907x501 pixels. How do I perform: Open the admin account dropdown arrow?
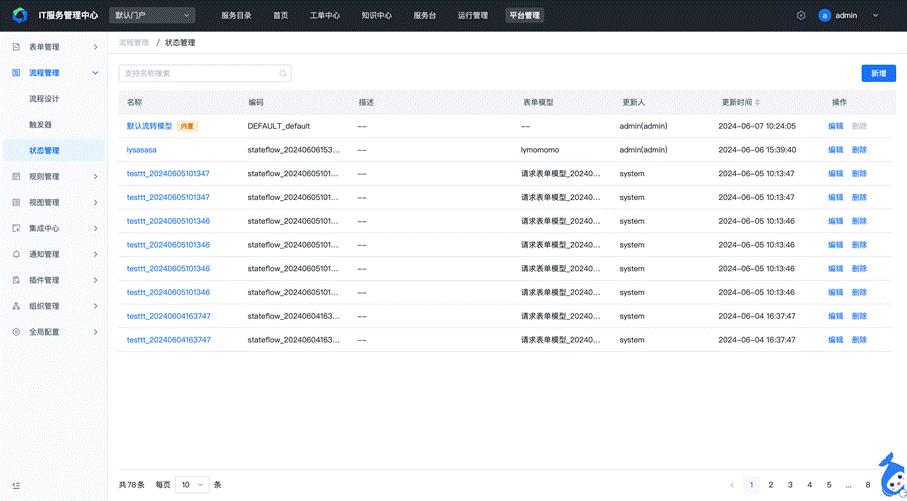point(876,16)
